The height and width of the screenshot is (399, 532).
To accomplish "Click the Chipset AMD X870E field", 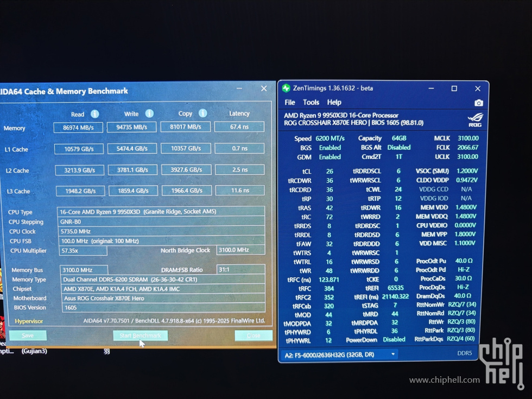I will coord(162,289).
